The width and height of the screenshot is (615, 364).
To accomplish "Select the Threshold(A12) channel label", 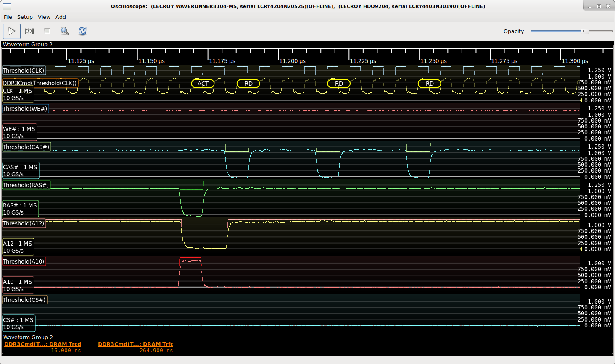I will click(x=24, y=223).
